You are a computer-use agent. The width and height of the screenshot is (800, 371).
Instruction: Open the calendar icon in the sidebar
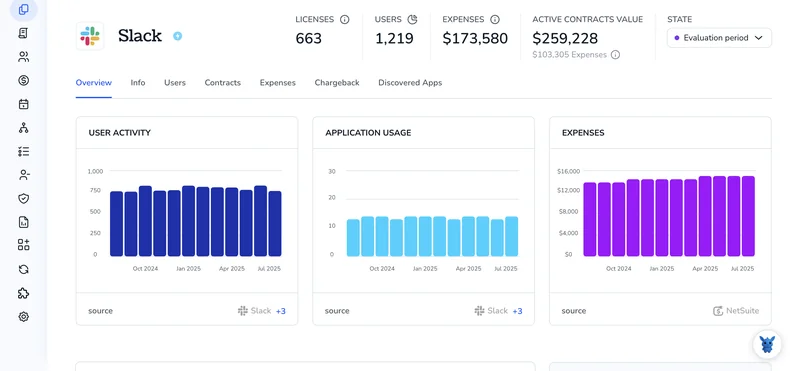(23, 104)
